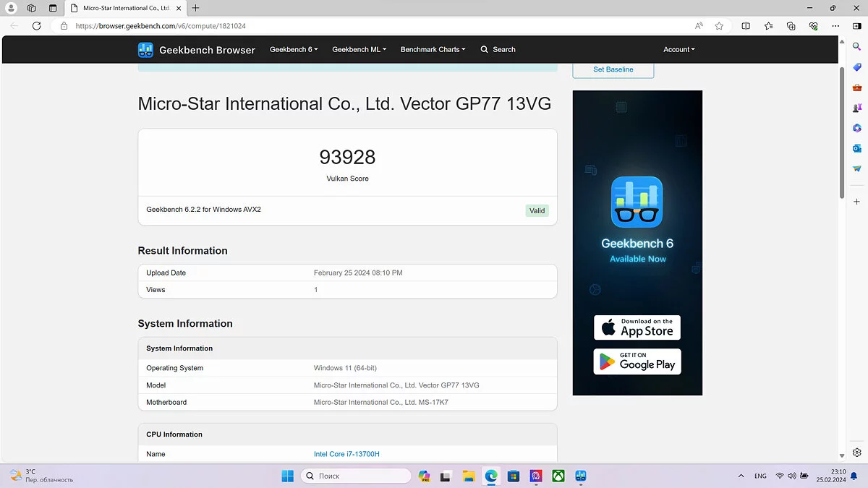Open Edge split screen view
The image size is (868, 488).
[x=746, y=26]
